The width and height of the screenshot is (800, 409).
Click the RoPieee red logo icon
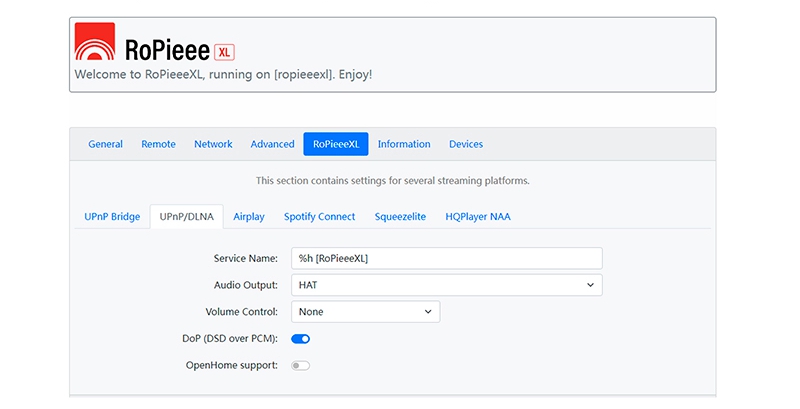click(95, 43)
